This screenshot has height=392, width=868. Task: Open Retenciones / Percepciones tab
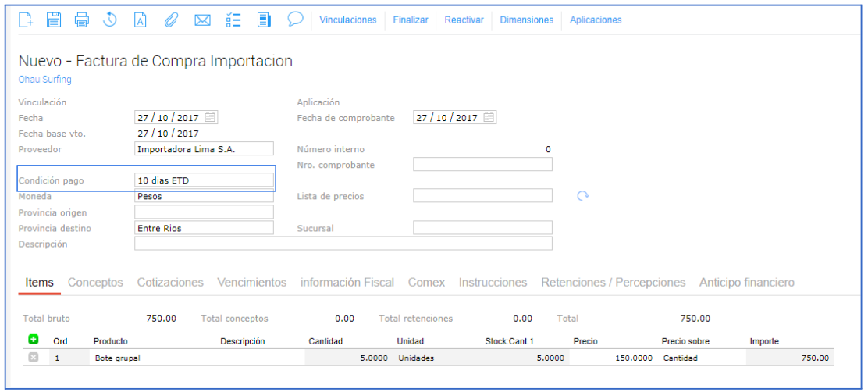(614, 283)
